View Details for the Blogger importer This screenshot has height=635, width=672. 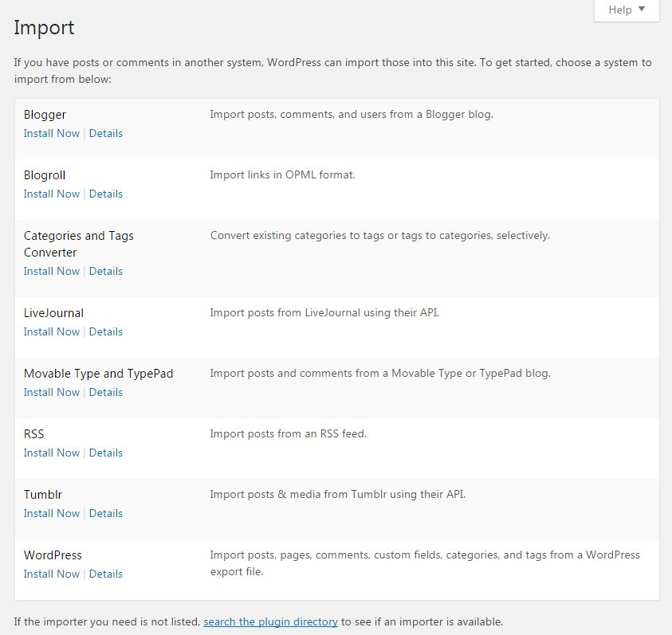pyautogui.click(x=105, y=133)
